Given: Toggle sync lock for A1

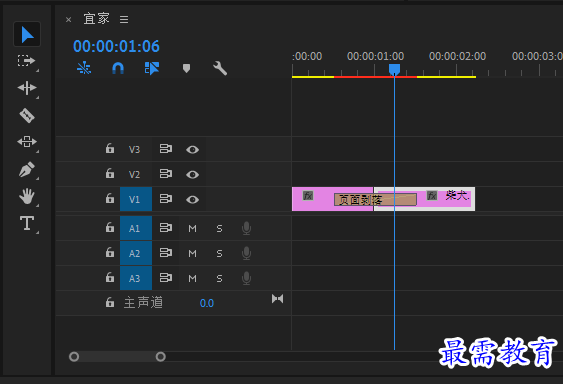Looking at the screenshot, I should point(166,228).
